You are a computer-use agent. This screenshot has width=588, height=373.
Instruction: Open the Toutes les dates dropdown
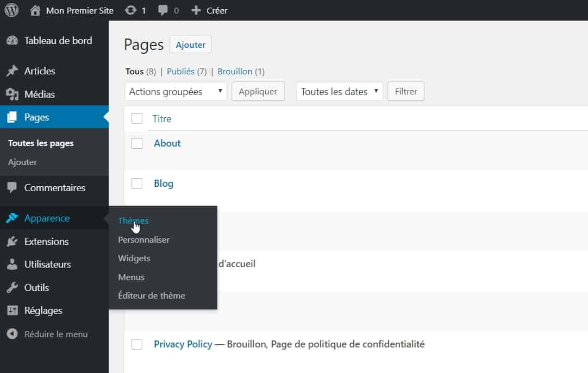(x=339, y=91)
